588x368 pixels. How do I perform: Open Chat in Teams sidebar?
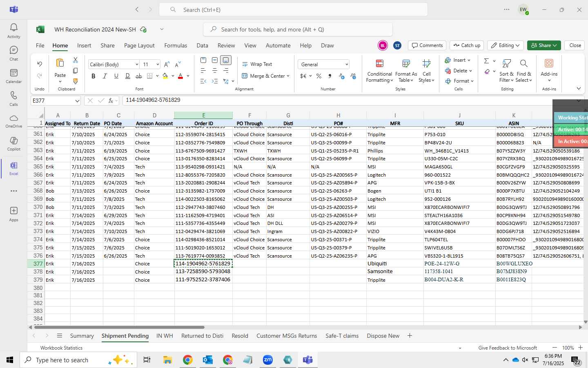(13, 53)
